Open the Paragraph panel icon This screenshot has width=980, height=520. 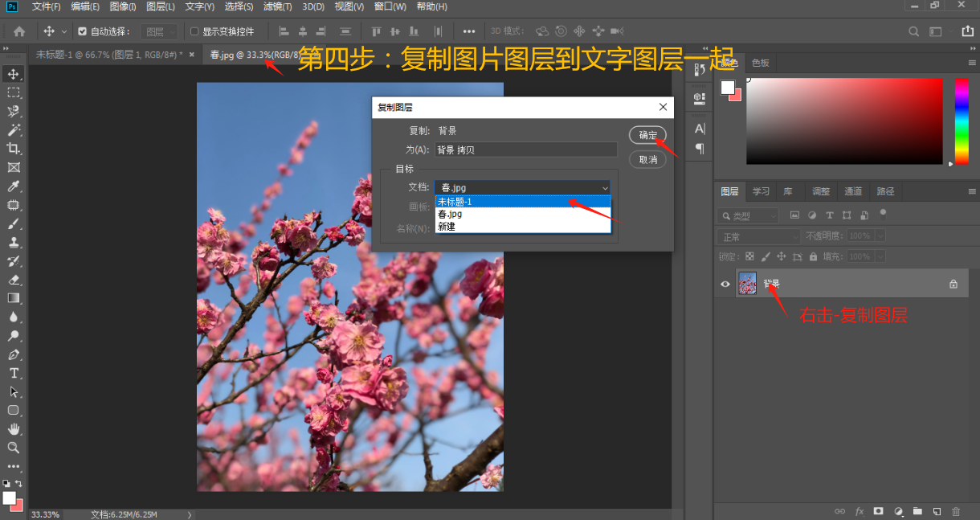point(699,148)
